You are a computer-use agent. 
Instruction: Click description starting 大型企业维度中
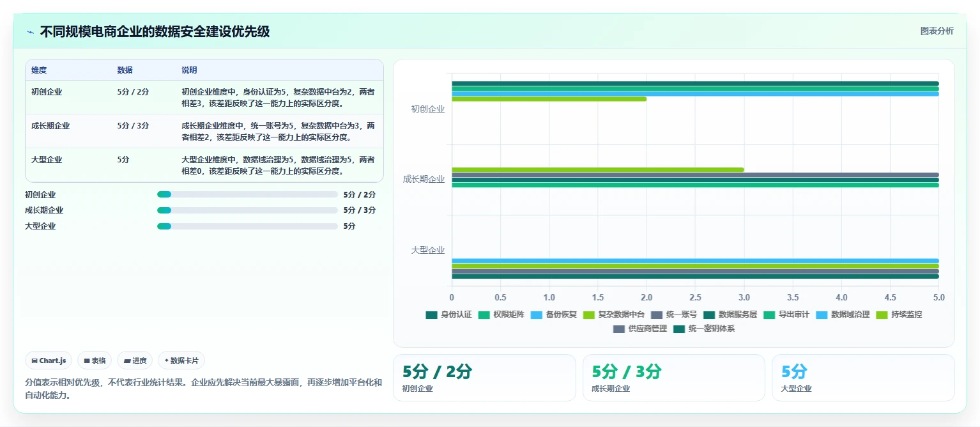tap(278, 165)
